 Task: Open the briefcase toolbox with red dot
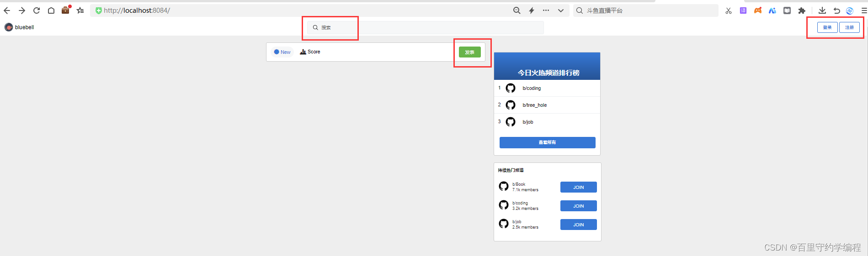click(x=66, y=10)
